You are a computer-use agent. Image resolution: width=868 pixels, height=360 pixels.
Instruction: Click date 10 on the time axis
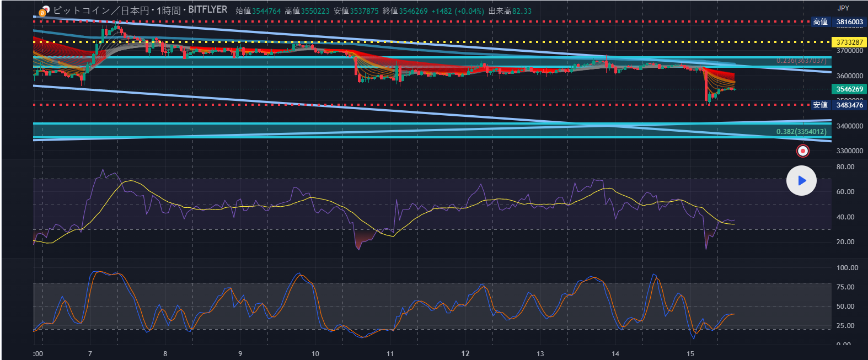[315, 353]
